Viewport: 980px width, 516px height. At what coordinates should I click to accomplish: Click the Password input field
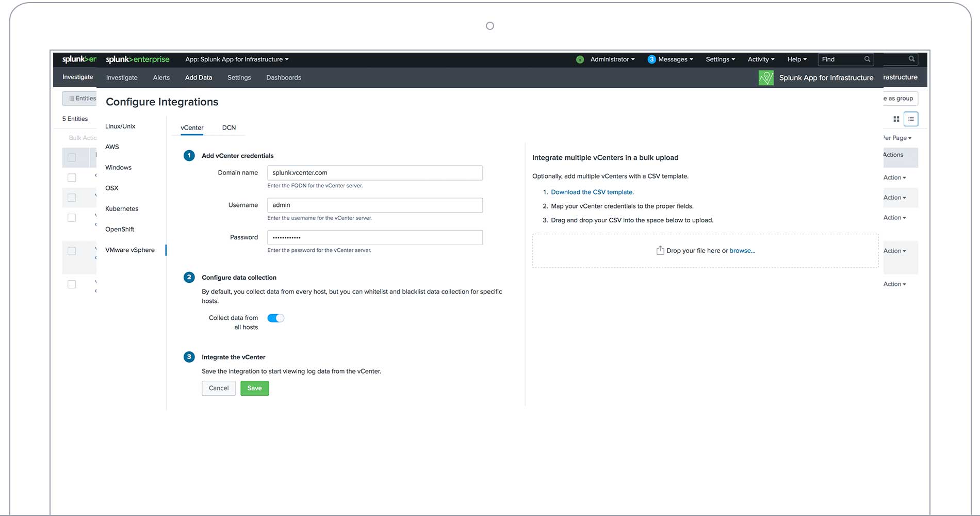point(375,237)
